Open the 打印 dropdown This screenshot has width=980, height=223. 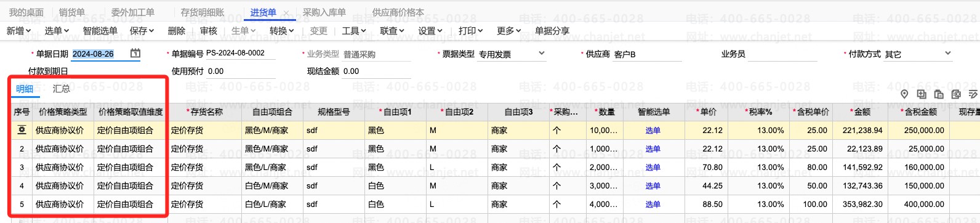tap(471, 31)
